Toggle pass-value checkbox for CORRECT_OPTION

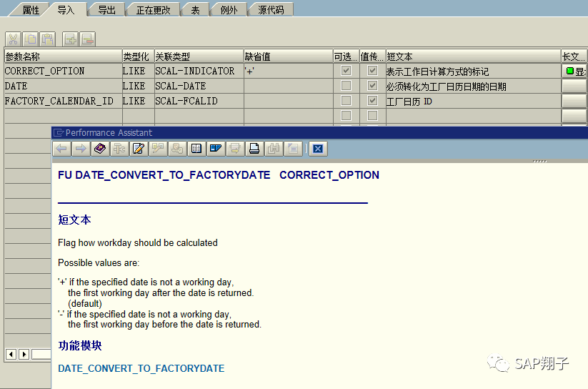pyautogui.click(x=372, y=71)
